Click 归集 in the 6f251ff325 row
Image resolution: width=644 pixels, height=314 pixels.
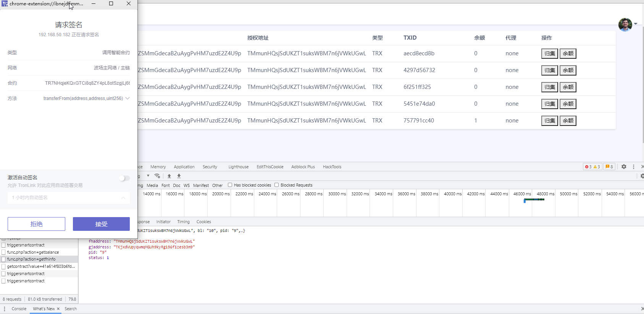(x=550, y=87)
